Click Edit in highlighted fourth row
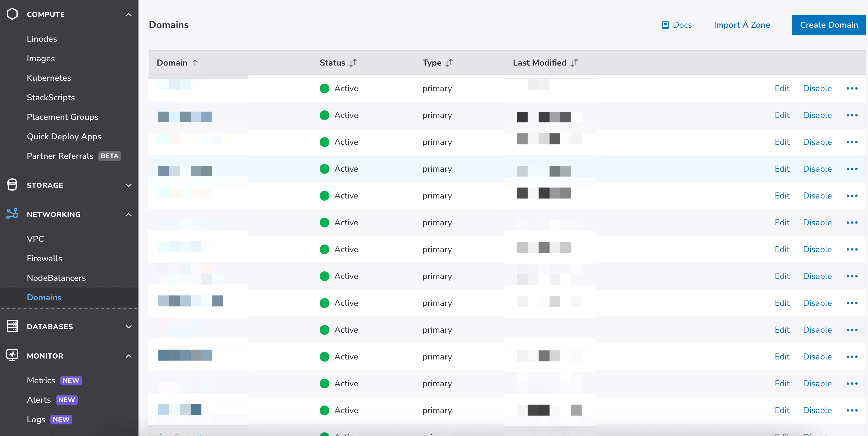The height and width of the screenshot is (436, 868). click(x=782, y=169)
